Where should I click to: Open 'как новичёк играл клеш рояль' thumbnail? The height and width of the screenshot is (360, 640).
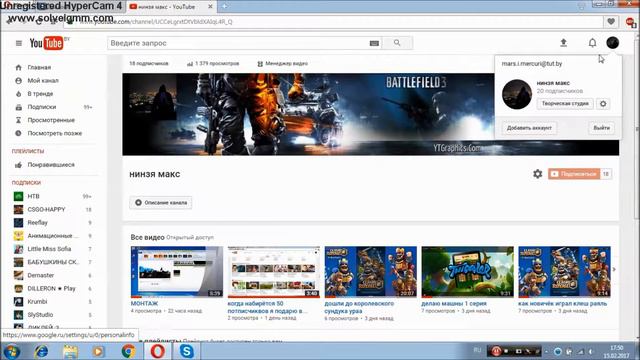click(564, 271)
